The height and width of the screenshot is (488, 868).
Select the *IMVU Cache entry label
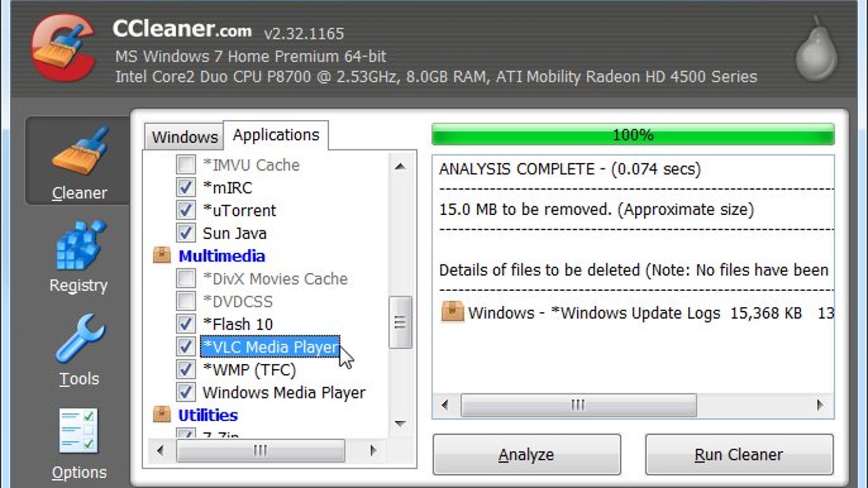pos(251,165)
